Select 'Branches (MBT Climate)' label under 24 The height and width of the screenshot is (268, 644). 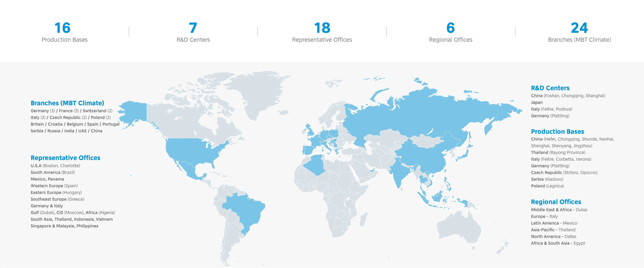coord(579,40)
